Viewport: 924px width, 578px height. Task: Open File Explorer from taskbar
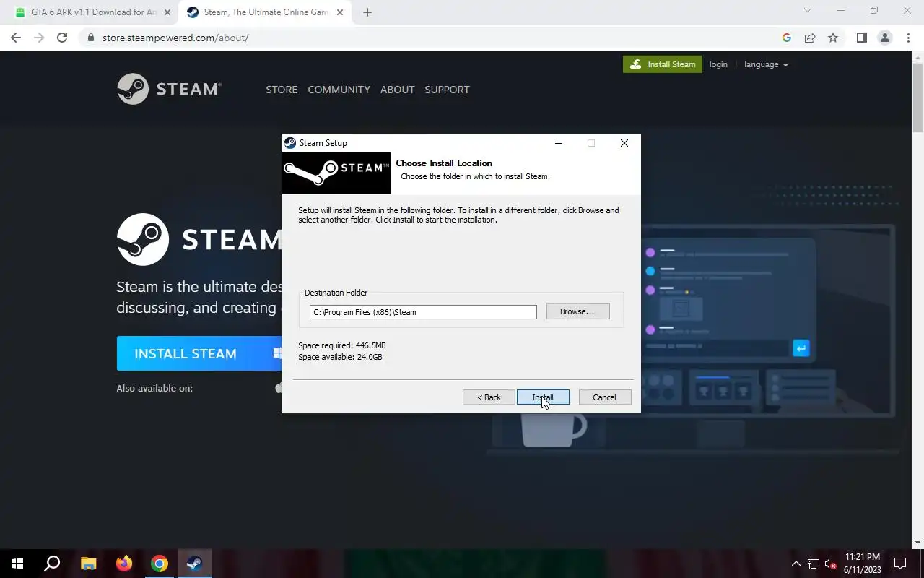pos(88,564)
